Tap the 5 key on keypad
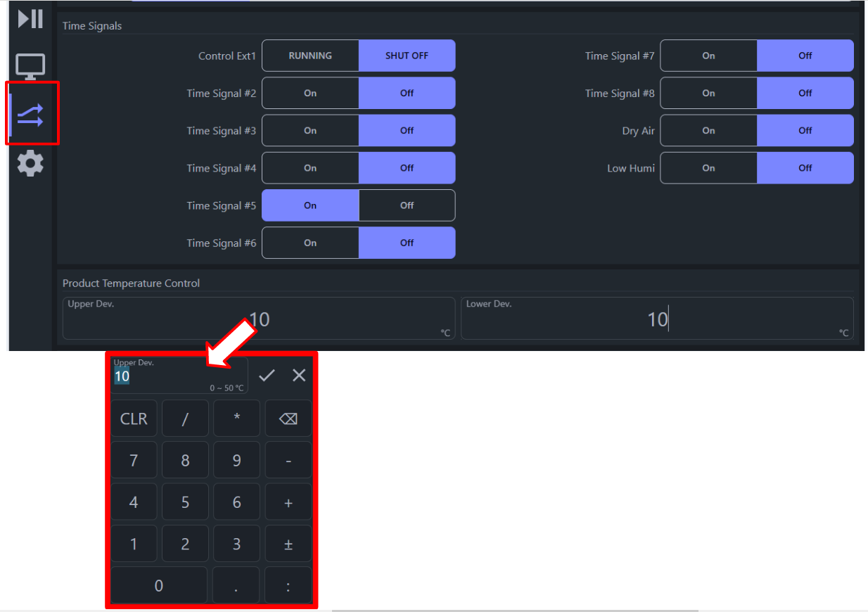Viewport: 868px width, 612px height. click(185, 502)
